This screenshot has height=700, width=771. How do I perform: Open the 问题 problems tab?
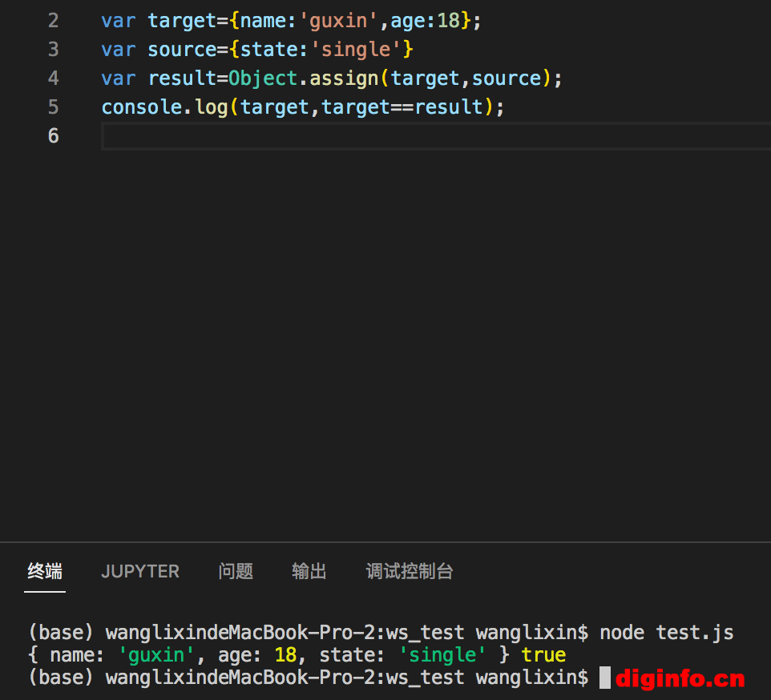click(x=236, y=571)
